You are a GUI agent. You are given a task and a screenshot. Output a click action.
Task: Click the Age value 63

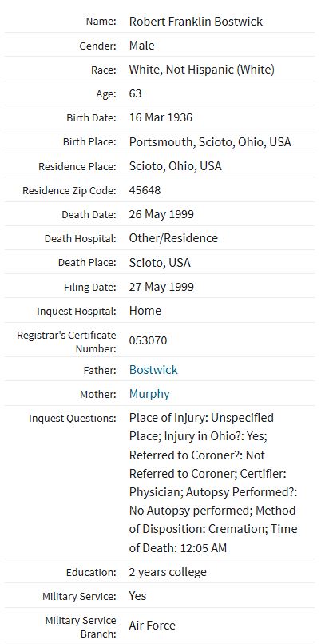136,93
